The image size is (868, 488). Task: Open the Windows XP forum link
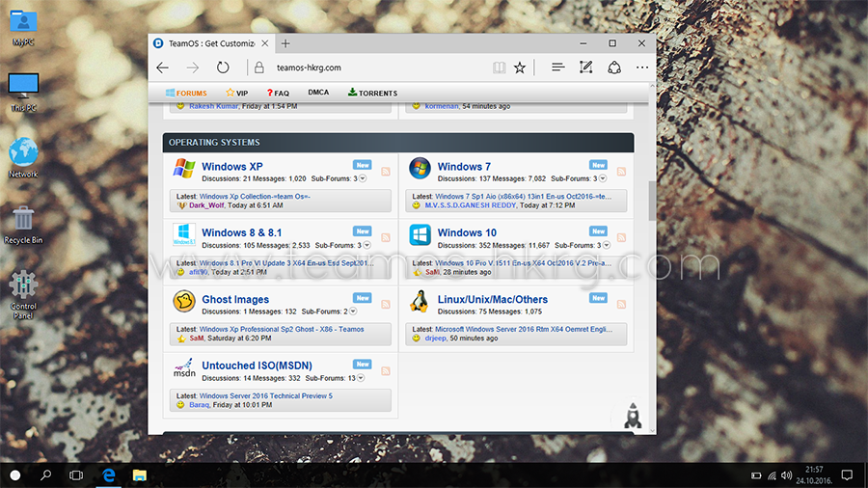point(231,167)
